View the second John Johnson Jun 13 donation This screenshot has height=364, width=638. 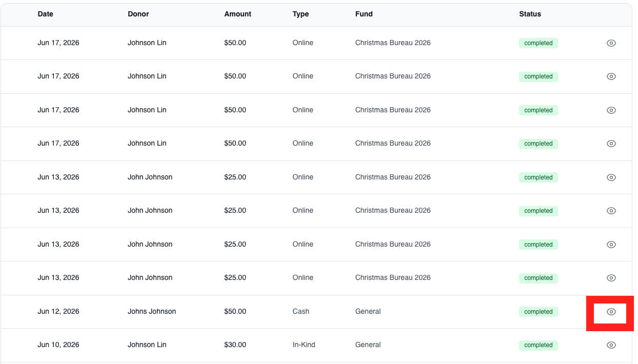point(611,211)
